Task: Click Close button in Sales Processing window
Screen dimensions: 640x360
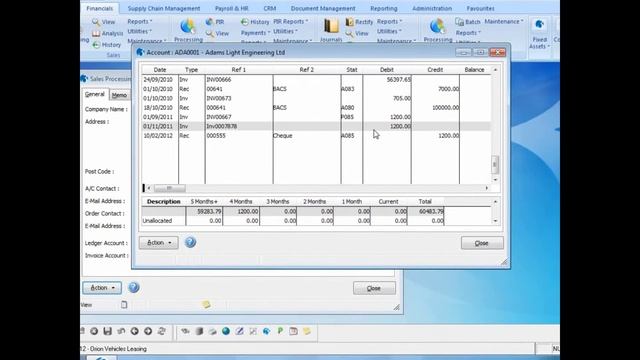Action: pyautogui.click(x=374, y=288)
